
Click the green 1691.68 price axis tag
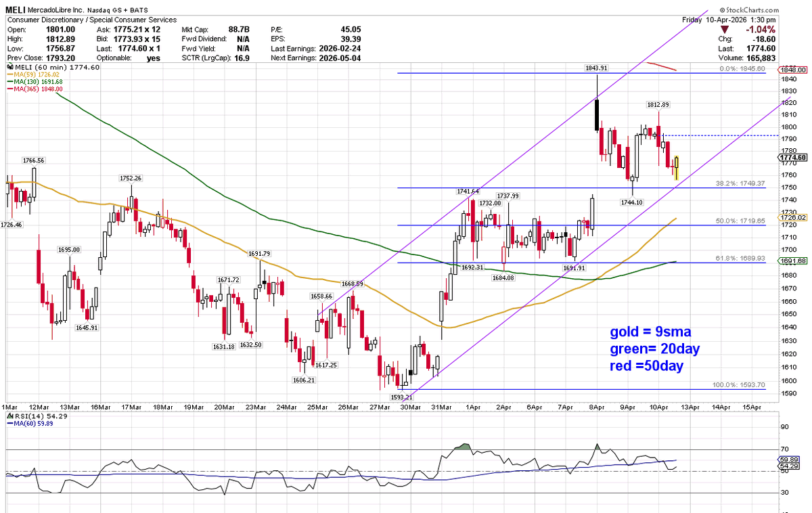(x=793, y=261)
